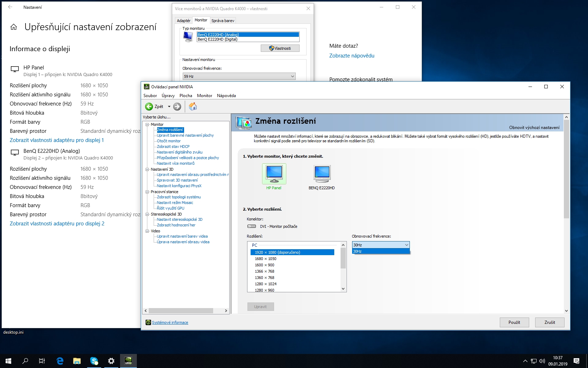Viewport: 588px width, 368px height.
Task: Click the Použít button
Action: pyautogui.click(x=514, y=322)
